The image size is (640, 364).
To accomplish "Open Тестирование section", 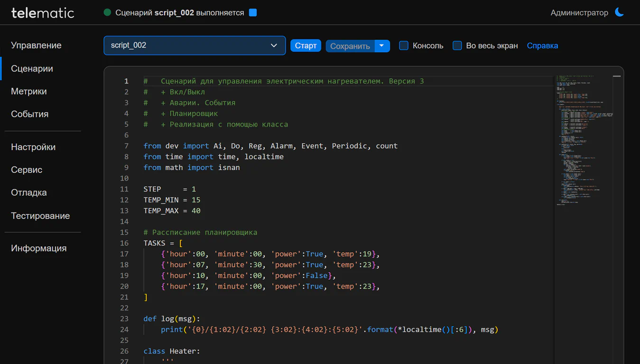I will click(x=40, y=216).
